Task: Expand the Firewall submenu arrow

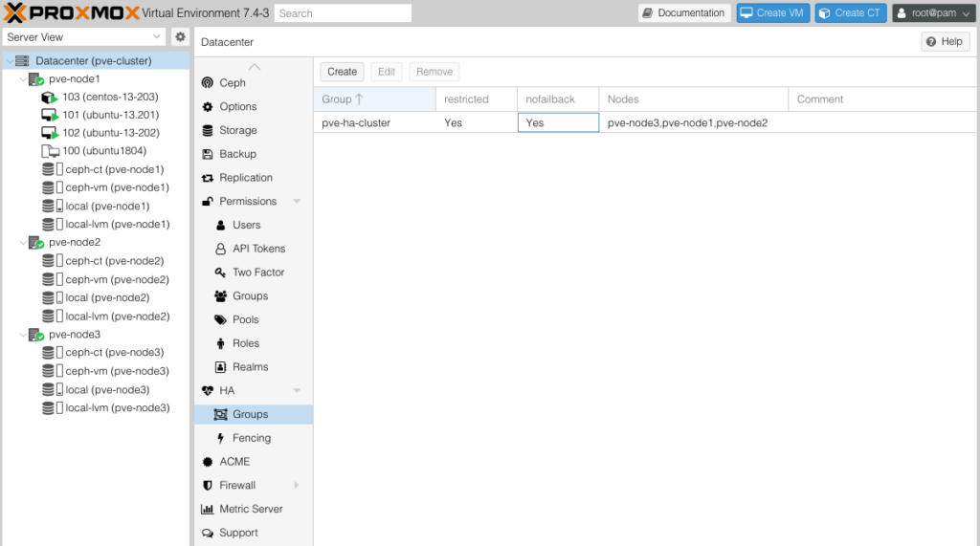Action: (297, 486)
